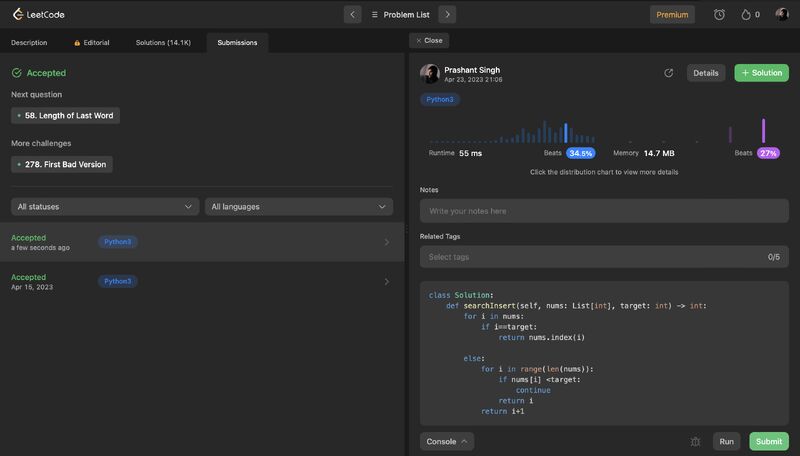Click the streak flame icon
The image size is (800, 456).
[745, 14]
